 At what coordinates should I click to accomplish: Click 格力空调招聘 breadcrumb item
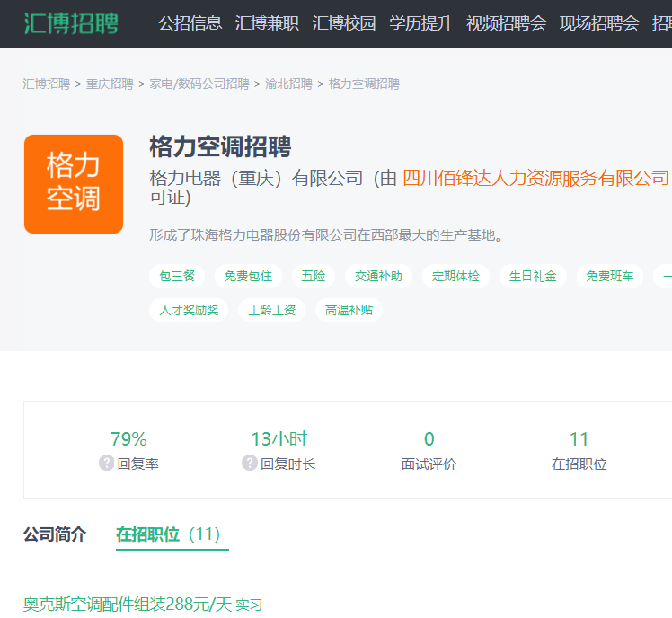point(364,84)
